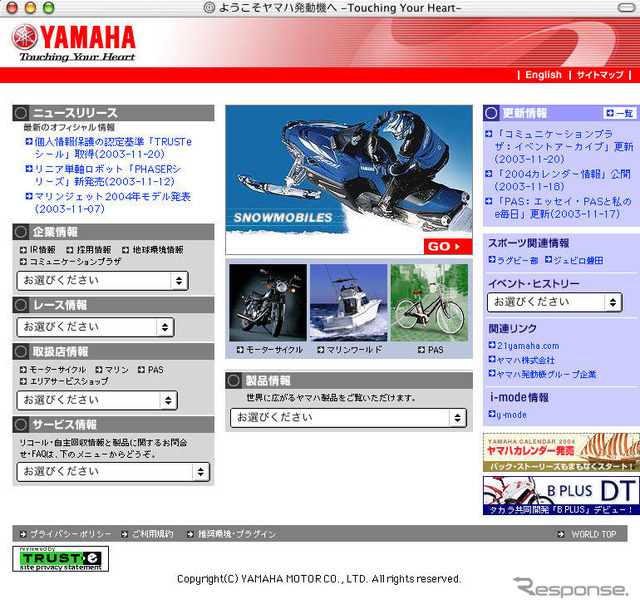Viewport: 640px width, 609px height.
Task: Open the ヤマハ株式会社 link
Action: (526, 360)
